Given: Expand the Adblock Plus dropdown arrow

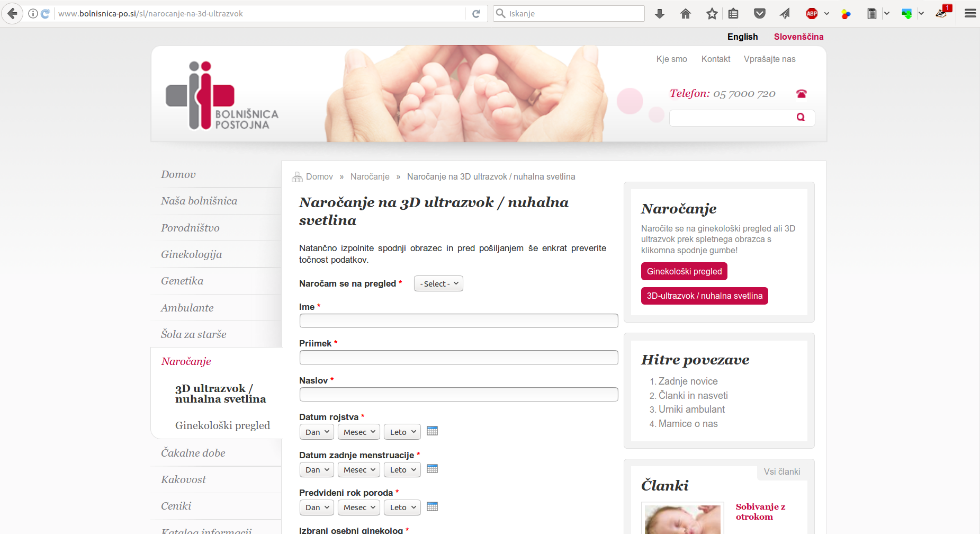Looking at the screenshot, I should tap(826, 14).
